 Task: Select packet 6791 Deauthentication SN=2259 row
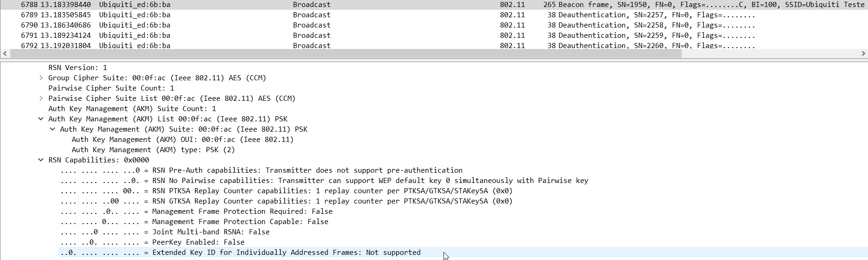pyautogui.click(x=434, y=35)
